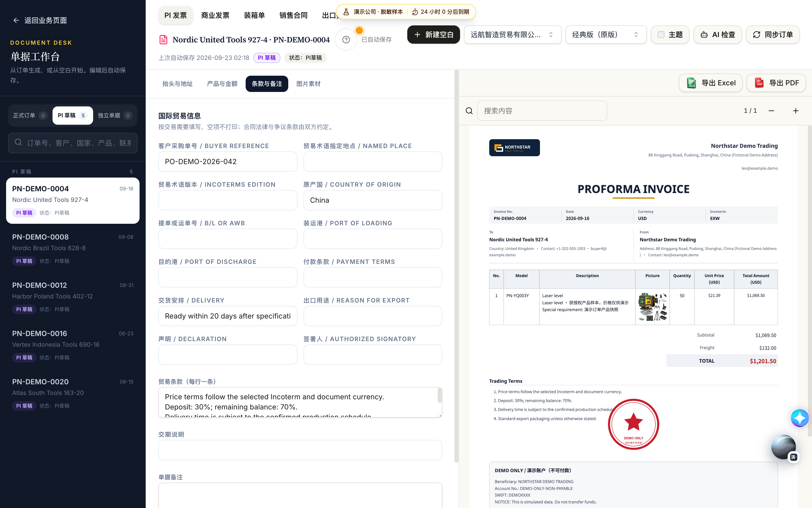Image resolution: width=812 pixels, height=508 pixels.
Task: Click the sidebar search magnifier icon
Action: (19, 142)
